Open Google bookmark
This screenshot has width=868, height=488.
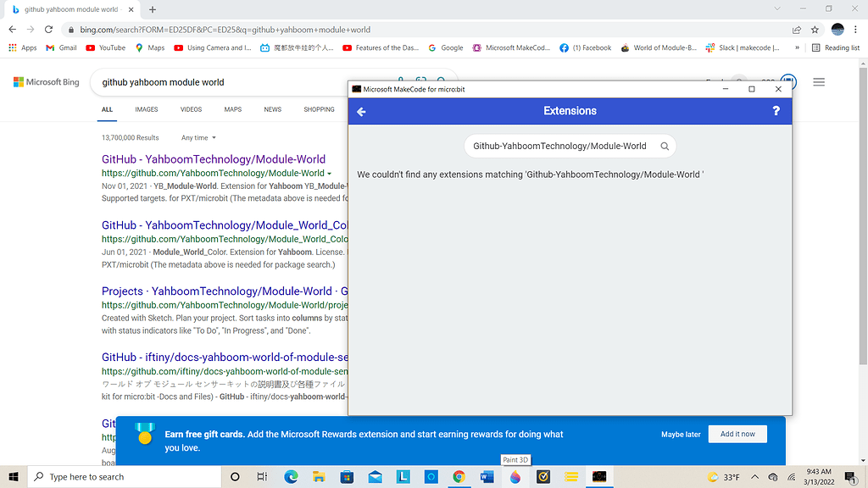[x=446, y=48]
